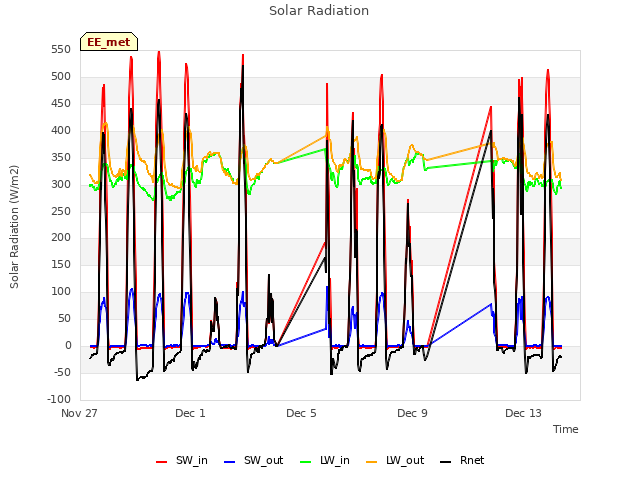Click the 350 y-axis tick label
Viewport: 640px width, 480px height.
61,158
